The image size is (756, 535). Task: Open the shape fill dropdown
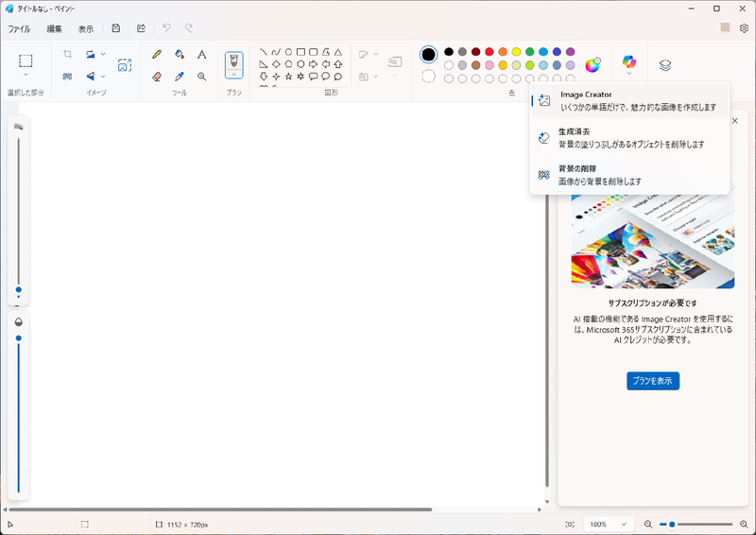[369, 77]
